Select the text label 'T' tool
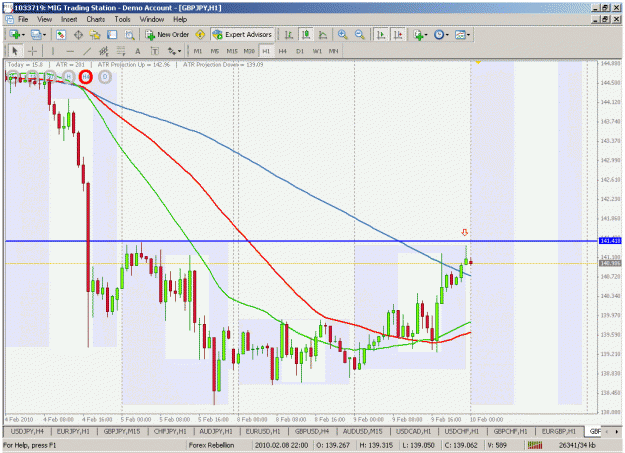Screen dimensions: 625x453 pos(154,51)
